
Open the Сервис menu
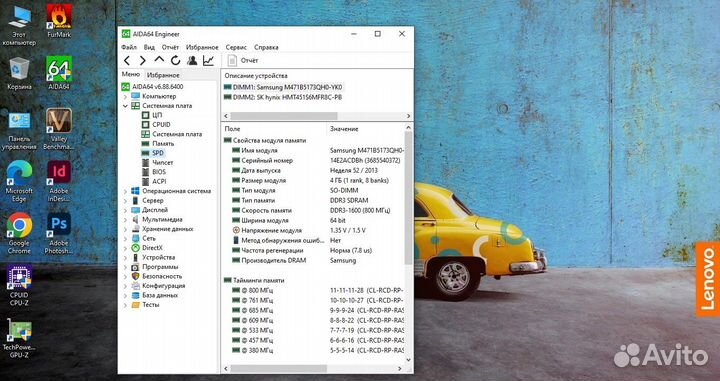(236, 47)
